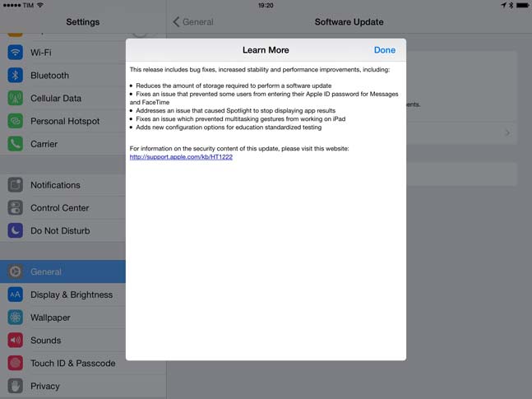This screenshot has height=399, width=532.
Task: Tap the Bluetooth settings icon
Action: [x=15, y=76]
